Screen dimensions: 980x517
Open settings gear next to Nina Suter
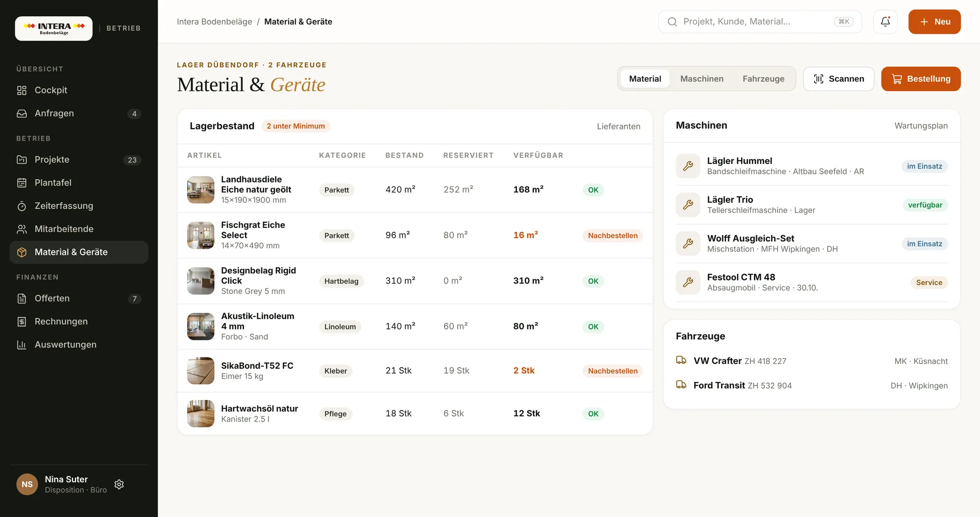coord(119,484)
